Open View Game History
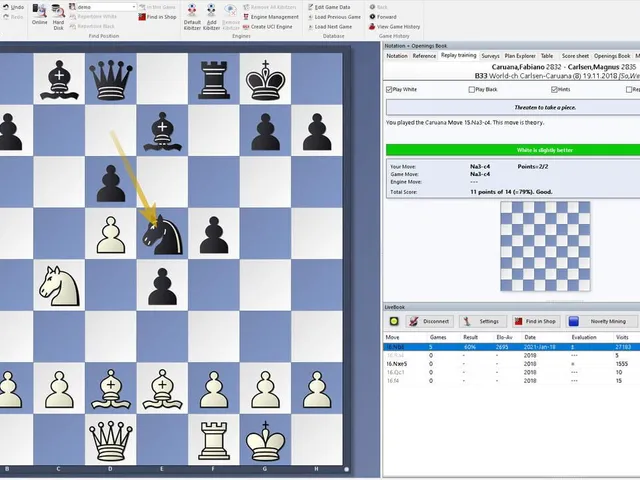Screen dimensions: 640x480 (394, 27)
